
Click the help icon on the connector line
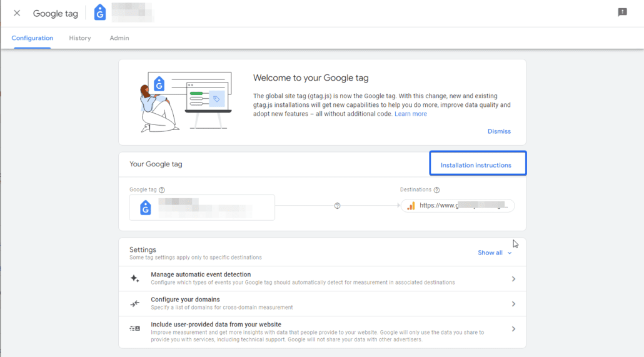(x=337, y=206)
